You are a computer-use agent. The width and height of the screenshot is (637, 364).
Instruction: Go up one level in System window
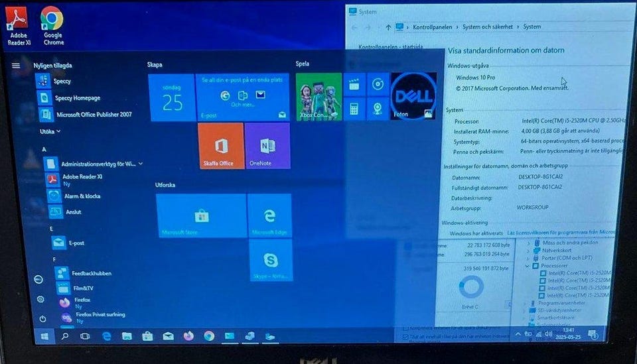pyautogui.click(x=388, y=27)
